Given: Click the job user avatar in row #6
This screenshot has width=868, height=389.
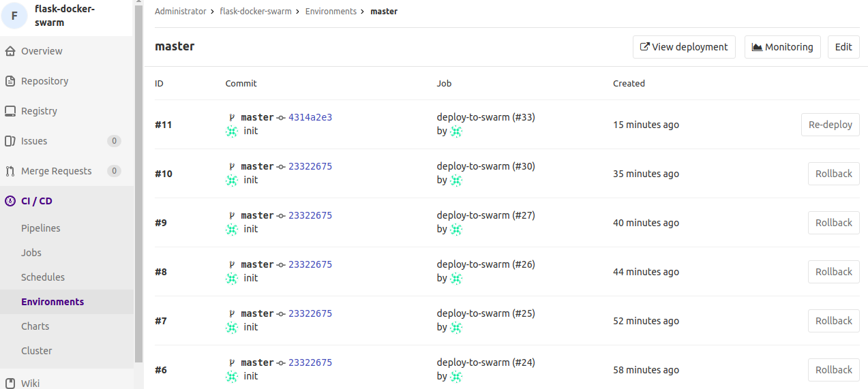Looking at the screenshot, I should point(456,376).
